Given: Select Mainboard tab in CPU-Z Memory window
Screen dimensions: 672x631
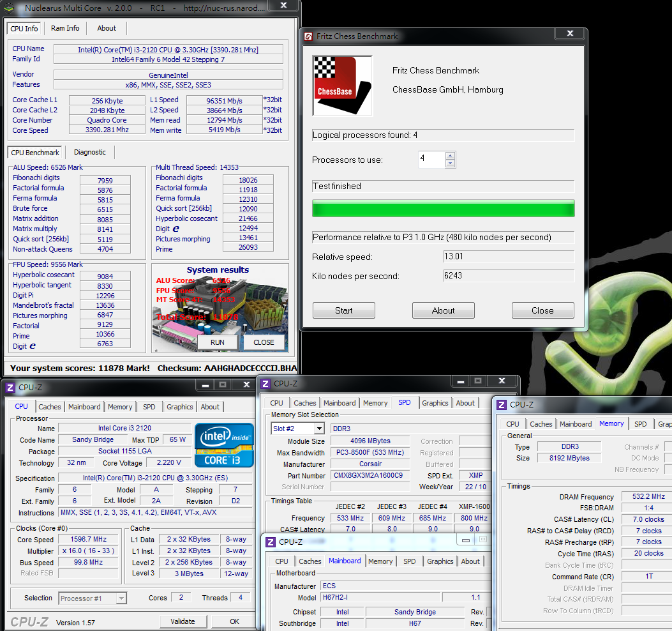Looking at the screenshot, I should coord(576,424).
